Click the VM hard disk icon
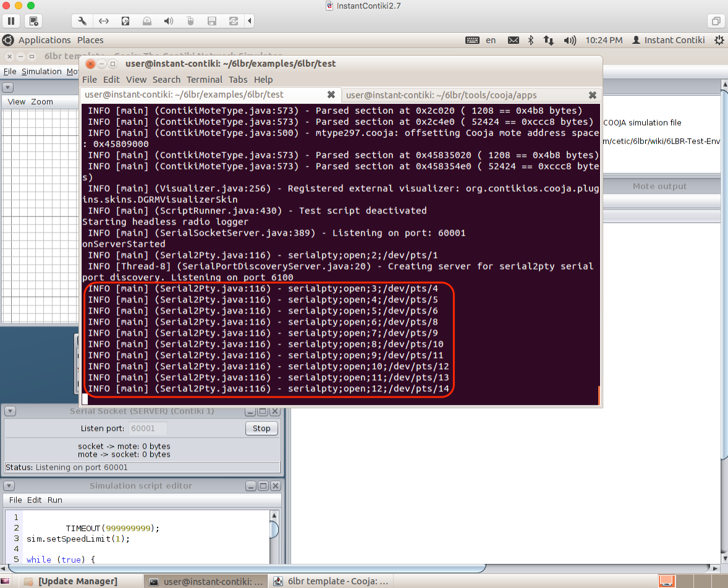 [x=125, y=21]
